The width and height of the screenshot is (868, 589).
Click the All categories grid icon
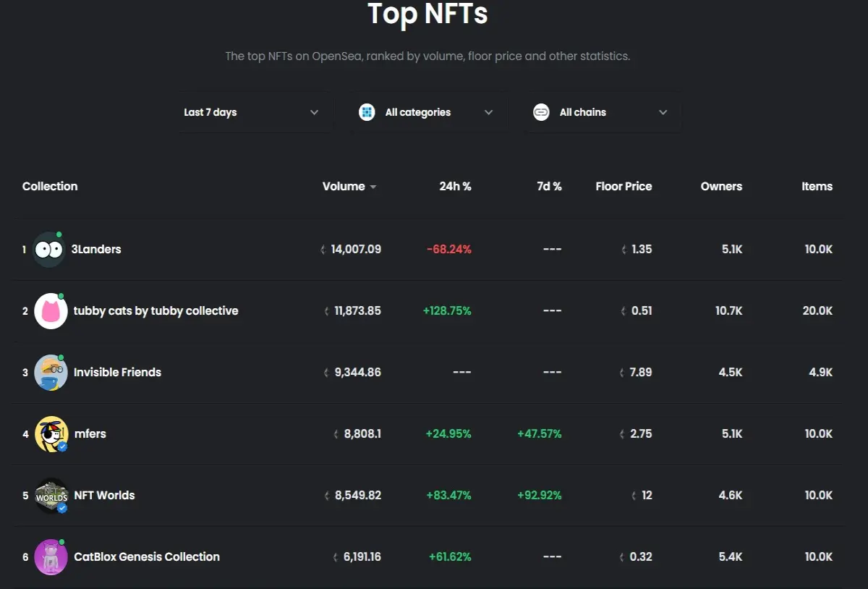pos(367,112)
